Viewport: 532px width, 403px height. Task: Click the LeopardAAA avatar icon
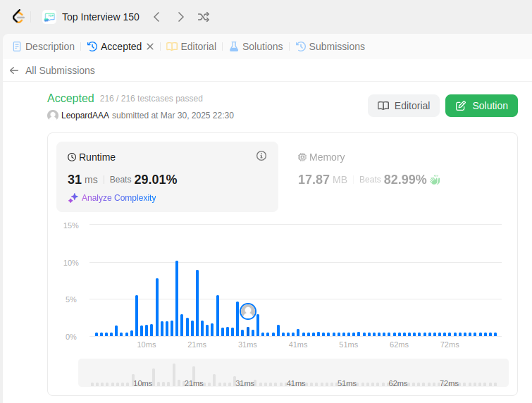(x=53, y=116)
